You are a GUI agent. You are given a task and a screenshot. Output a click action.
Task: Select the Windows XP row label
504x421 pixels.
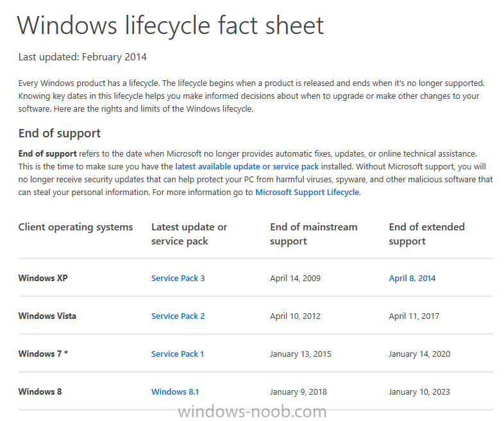[x=43, y=278]
